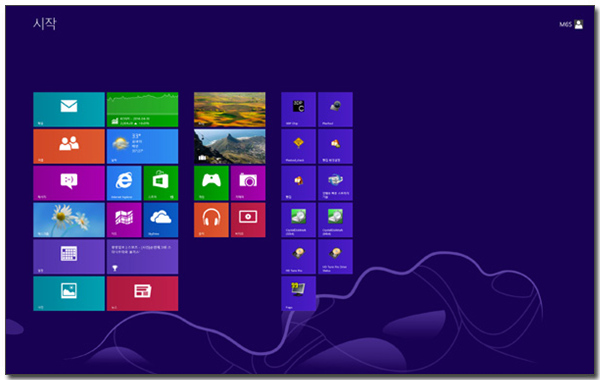Launch the HD Tune Pro tile
This screenshot has width=600, height=380.
(298, 256)
